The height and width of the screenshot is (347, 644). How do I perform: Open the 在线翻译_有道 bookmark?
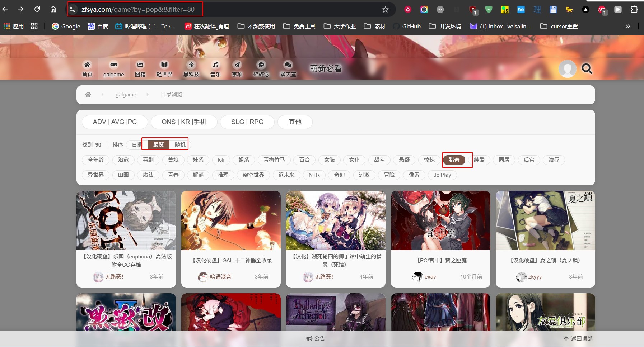pos(207,26)
